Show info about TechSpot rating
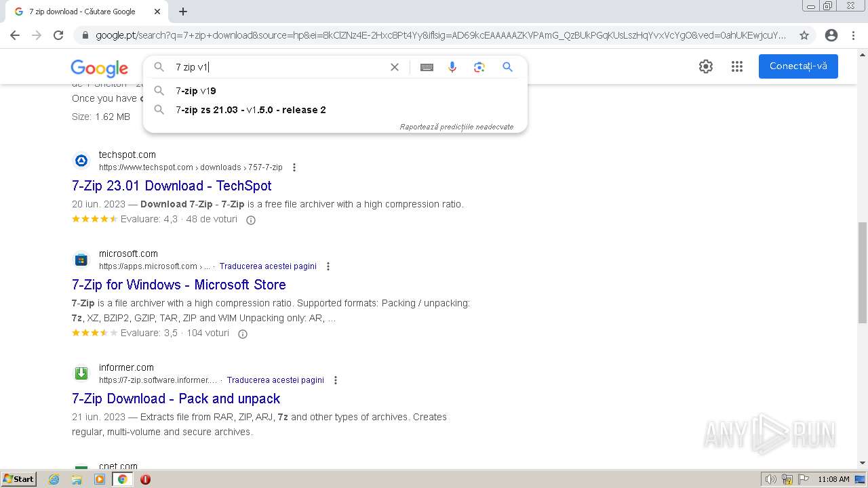Image resolution: width=868 pixels, height=488 pixels. click(x=251, y=220)
